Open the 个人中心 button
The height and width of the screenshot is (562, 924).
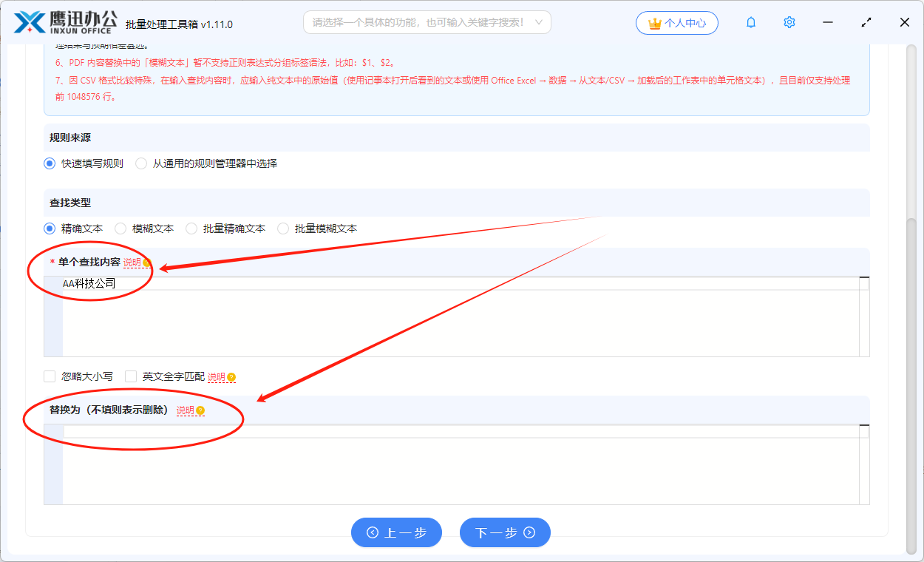click(x=676, y=23)
